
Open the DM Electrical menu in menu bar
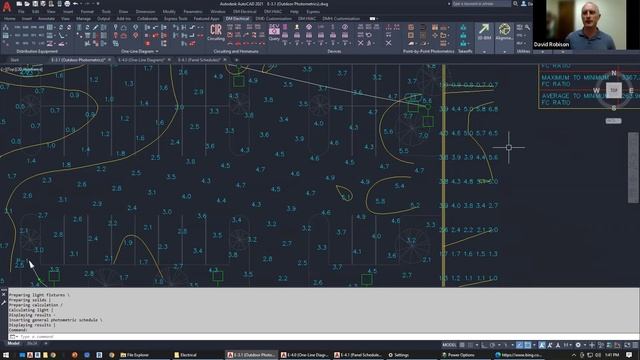[244, 11]
